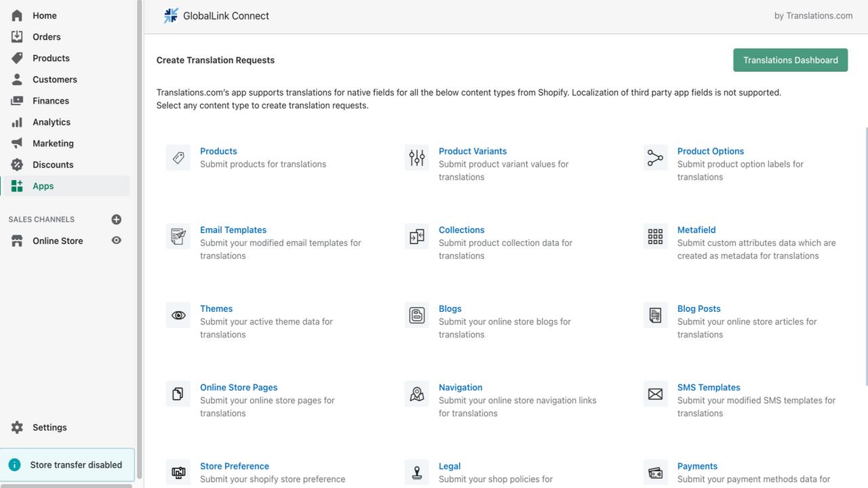
Task: Click the Discounts badge icon
Action: pyautogui.click(x=17, y=165)
